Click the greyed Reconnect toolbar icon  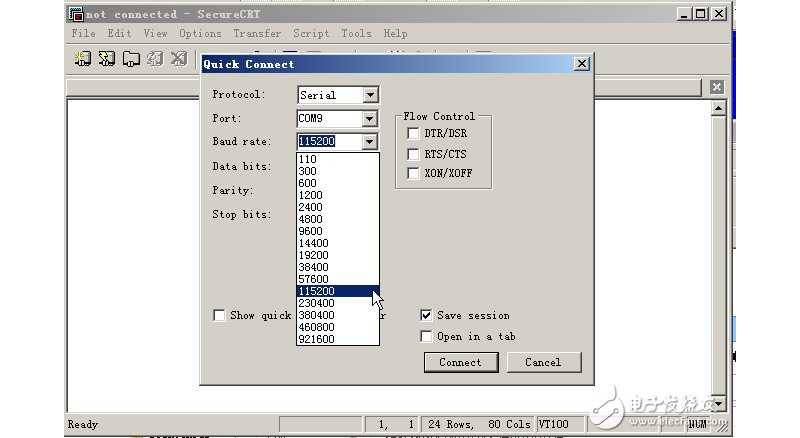click(155, 59)
